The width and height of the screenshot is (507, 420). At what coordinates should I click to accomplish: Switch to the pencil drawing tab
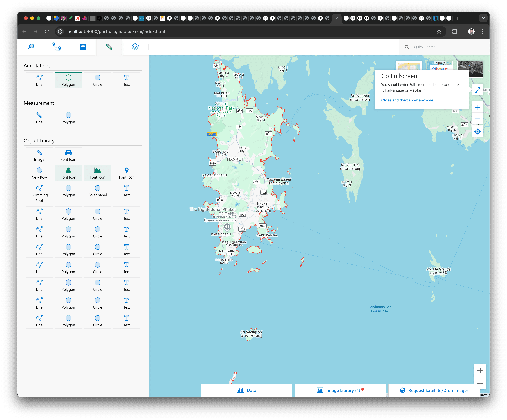point(109,47)
